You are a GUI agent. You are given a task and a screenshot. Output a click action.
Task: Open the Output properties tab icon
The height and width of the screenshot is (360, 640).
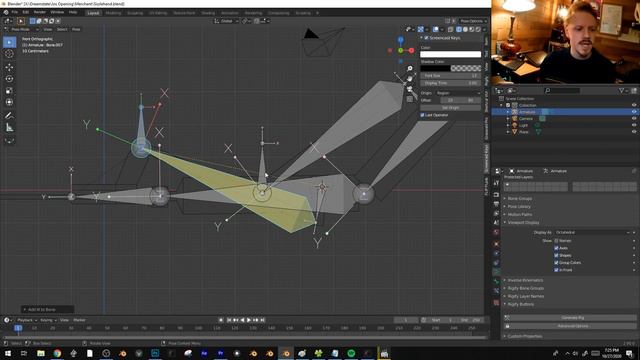[x=496, y=204]
